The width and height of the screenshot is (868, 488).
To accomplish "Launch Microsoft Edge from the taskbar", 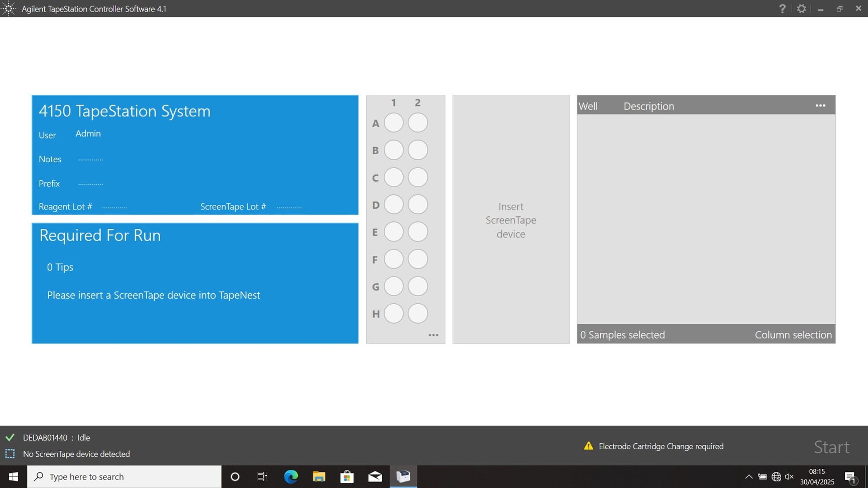I will 291,476.
